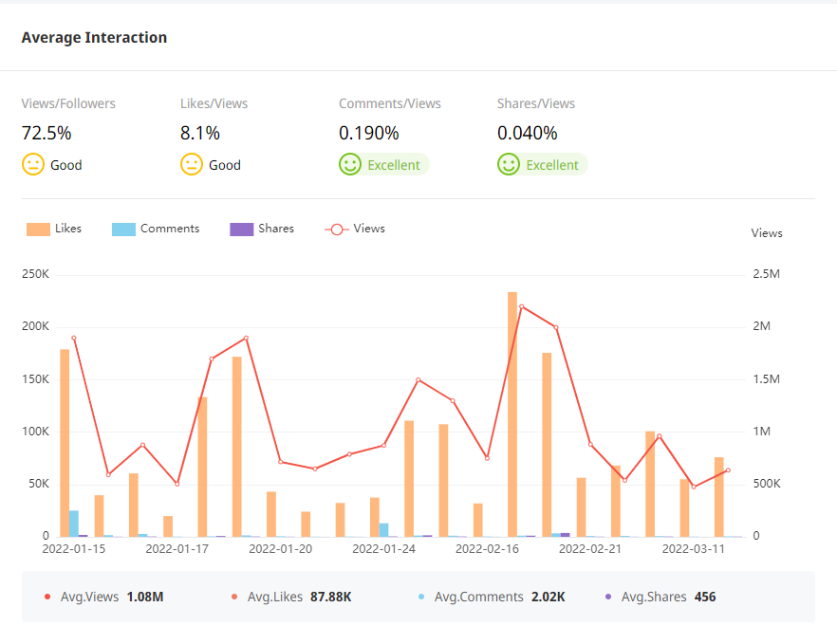837x644 pixels.
Task: Click the tallest blue Comments bar
Action: [x=74, y=524]
